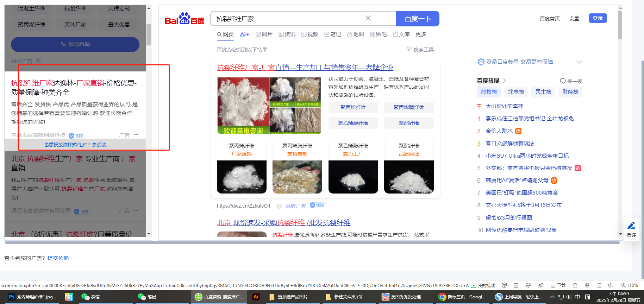The height and width of the screenshot is (304, 644).
Task: Click the IE compatibility mode icon in the status bar
Action: tap(587, 285)
